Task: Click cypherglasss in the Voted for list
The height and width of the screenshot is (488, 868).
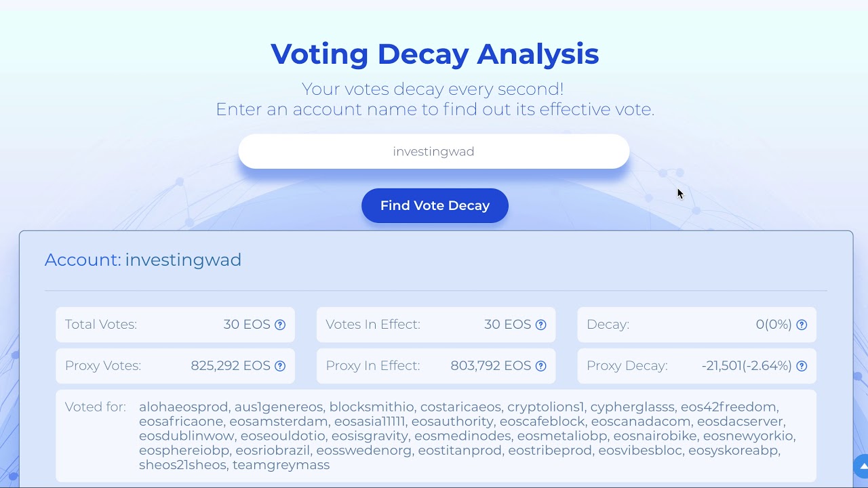Action: (632, 407)
